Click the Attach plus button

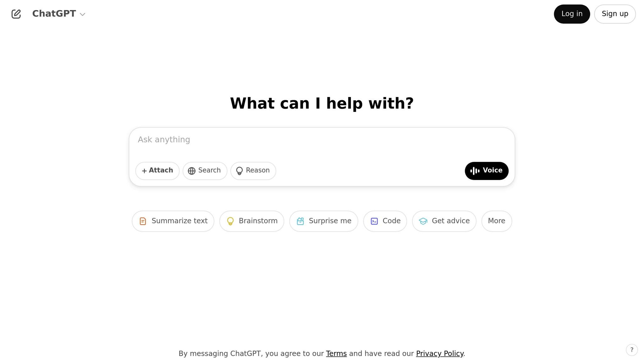157,171
